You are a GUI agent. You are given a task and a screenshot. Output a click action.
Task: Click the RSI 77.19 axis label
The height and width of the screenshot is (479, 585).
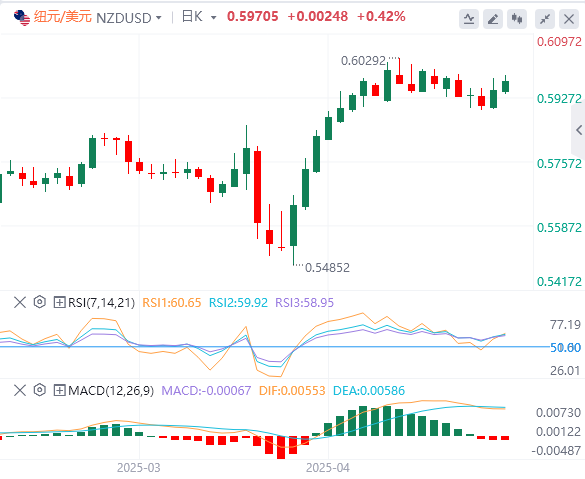click(565, 325)
